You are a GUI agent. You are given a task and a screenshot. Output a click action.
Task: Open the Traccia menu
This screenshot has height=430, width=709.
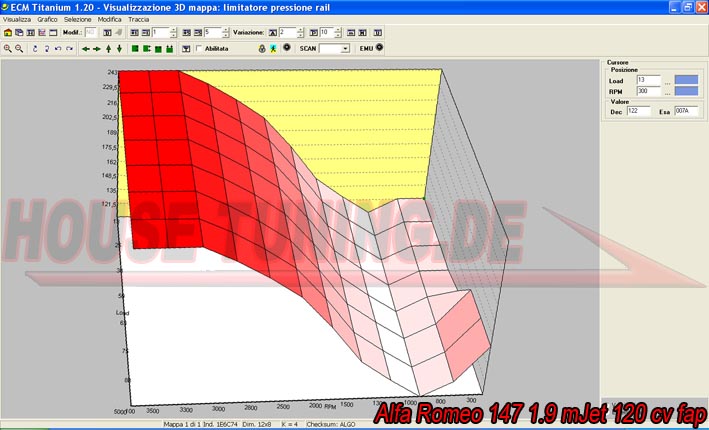click(138, 19)
